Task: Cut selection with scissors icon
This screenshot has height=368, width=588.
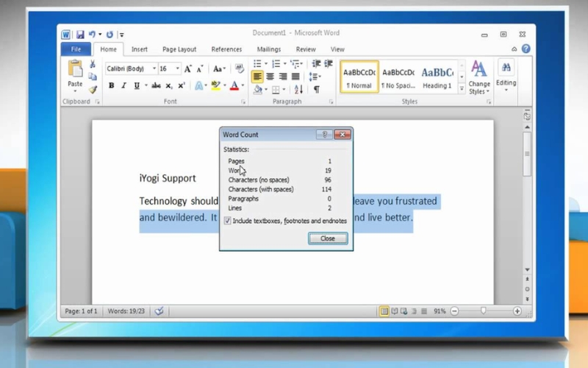Action: pos(93,64)
